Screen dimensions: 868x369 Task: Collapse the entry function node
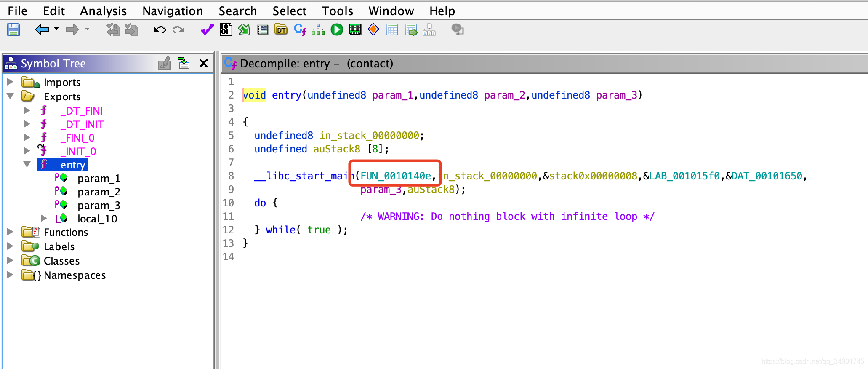coord(27,164)
